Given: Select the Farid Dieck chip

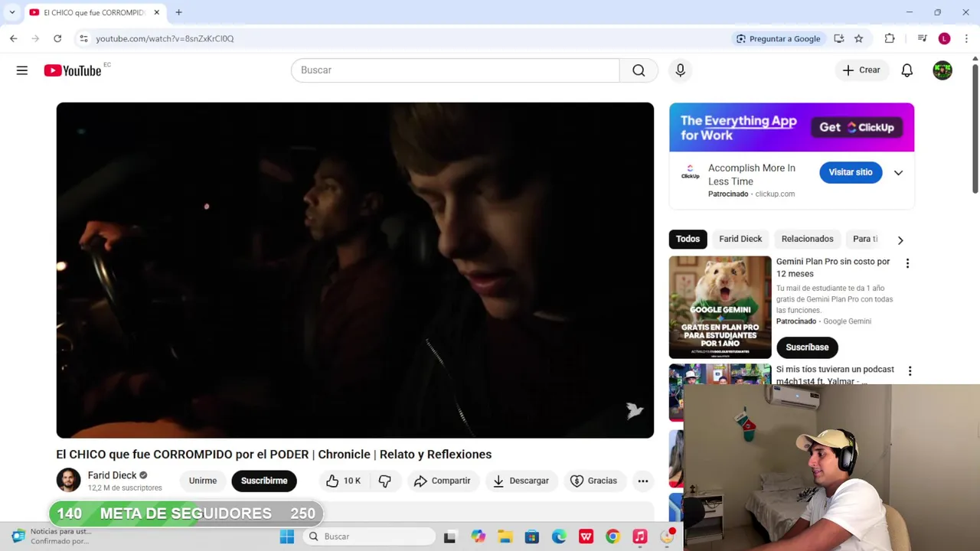Looking at the screenshot, I should 740,239.
